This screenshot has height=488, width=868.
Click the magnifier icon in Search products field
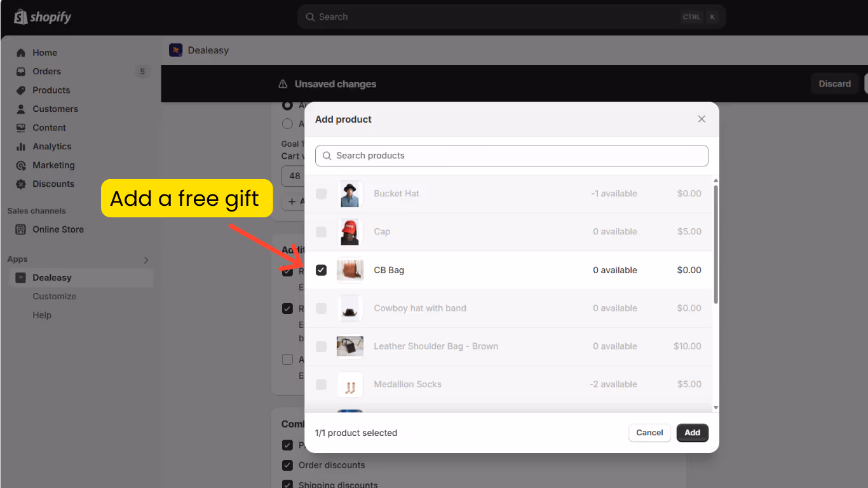tap(327, 156)
